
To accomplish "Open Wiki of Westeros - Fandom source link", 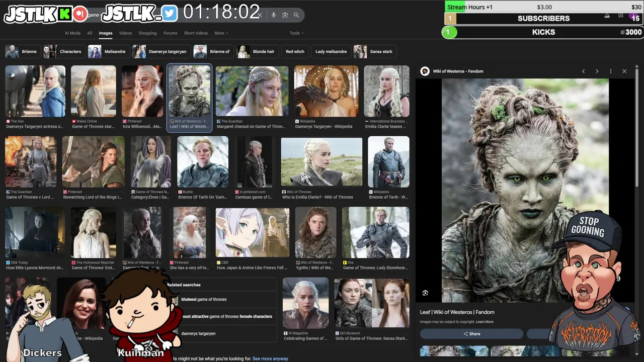I will click(458, 71).
